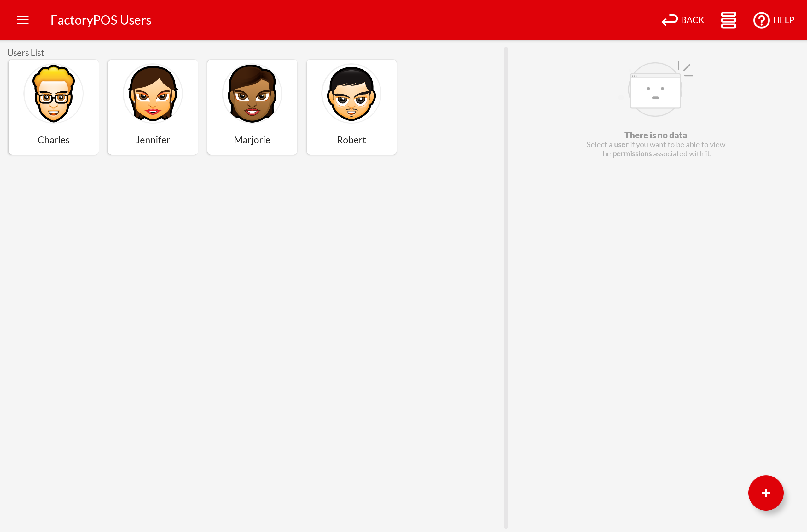Click the "There is no data" message
Image resolution: width=807 pixels, height=532 pixels.
655,135
